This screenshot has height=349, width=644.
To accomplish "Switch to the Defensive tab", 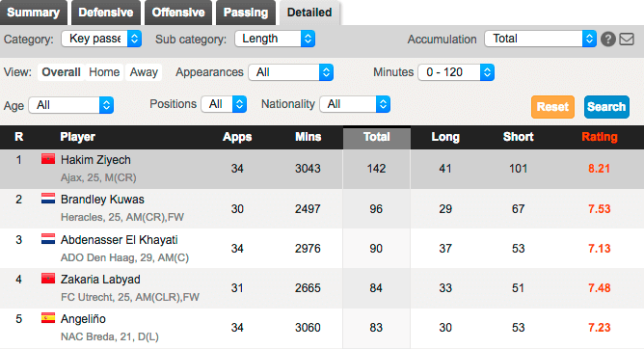I will (x=106, y=13).
